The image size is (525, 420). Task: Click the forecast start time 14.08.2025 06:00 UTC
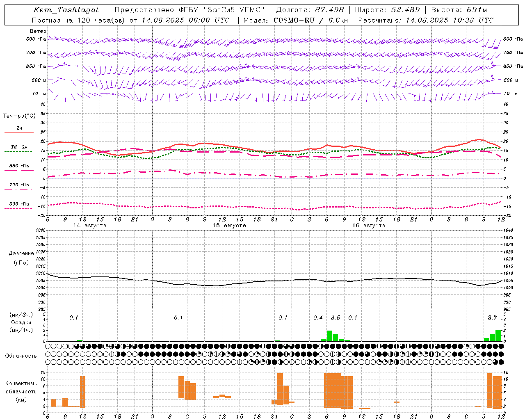tap(185, 20)
